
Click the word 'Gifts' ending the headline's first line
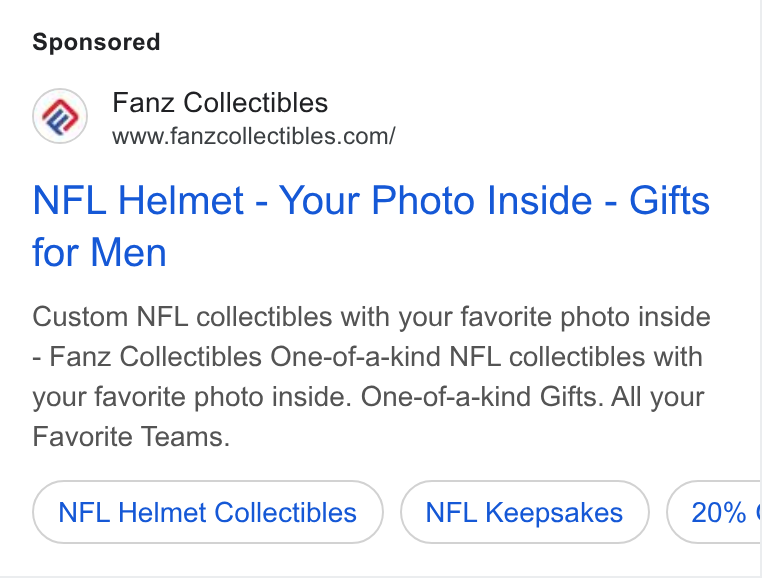click(670, 200)
